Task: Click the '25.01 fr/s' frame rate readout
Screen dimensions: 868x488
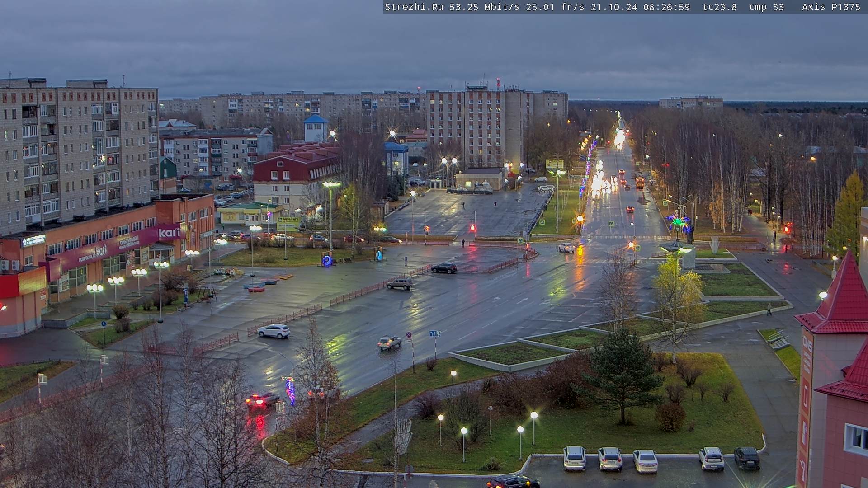Action: 555,7
